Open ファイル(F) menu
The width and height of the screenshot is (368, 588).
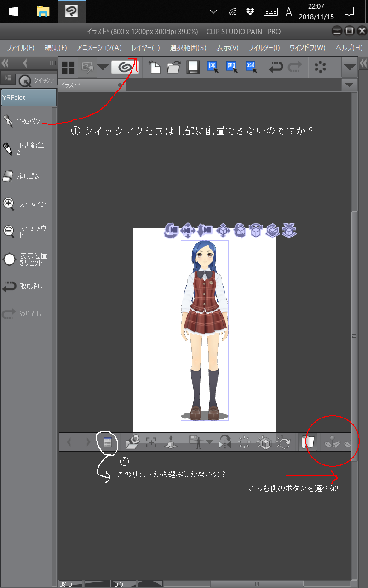pyautogui.click(x=21, y=48)
